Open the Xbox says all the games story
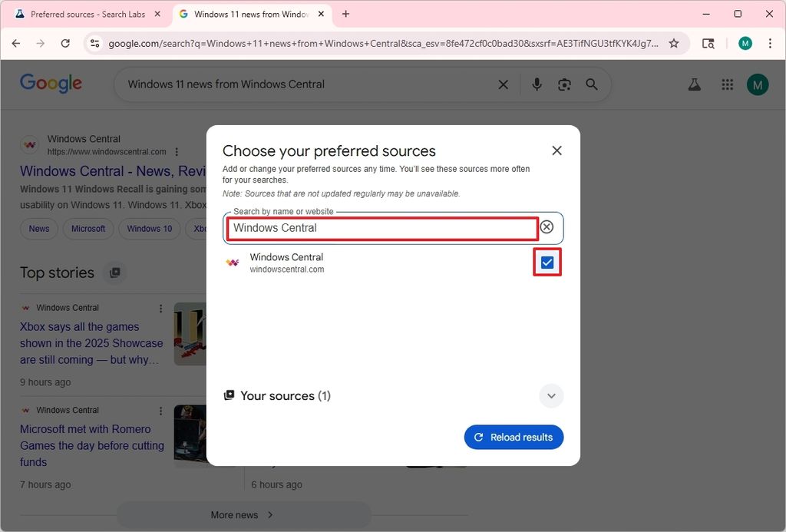The image size is (786, 532). [x=91, y=343]
